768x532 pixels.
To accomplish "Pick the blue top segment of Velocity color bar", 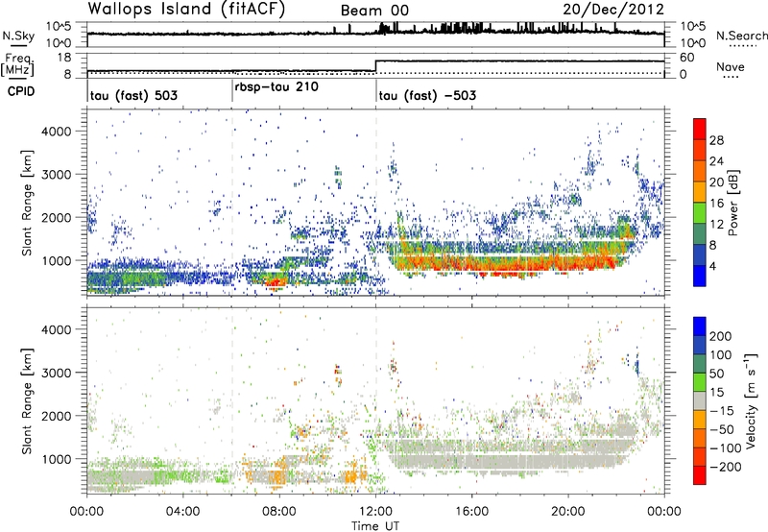I will tap(700, 326).
